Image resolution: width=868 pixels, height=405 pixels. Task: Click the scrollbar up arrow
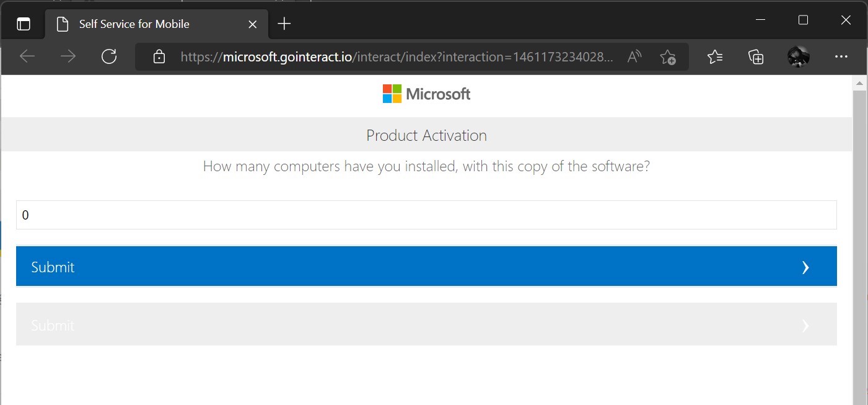tap(860, 82)
